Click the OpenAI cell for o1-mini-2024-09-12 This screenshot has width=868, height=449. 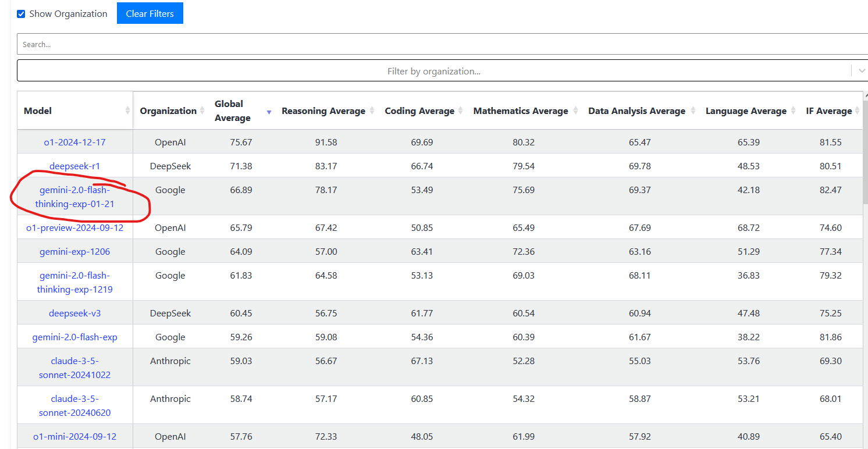pos(170,436)
